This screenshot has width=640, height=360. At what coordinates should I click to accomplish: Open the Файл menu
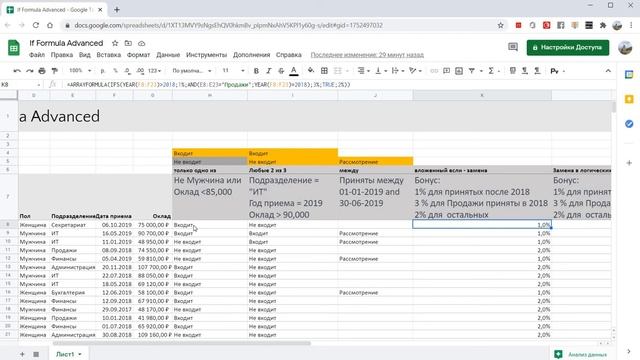tap(37, 55)
